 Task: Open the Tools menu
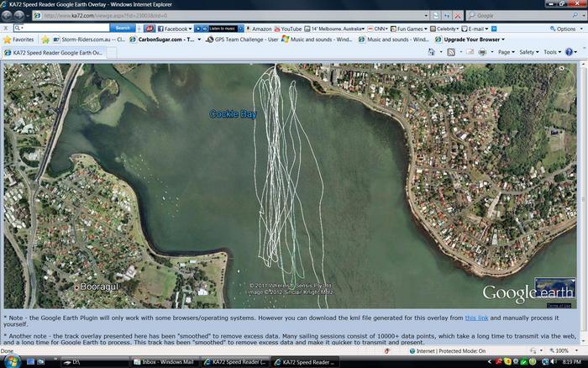tap(552, 52)
